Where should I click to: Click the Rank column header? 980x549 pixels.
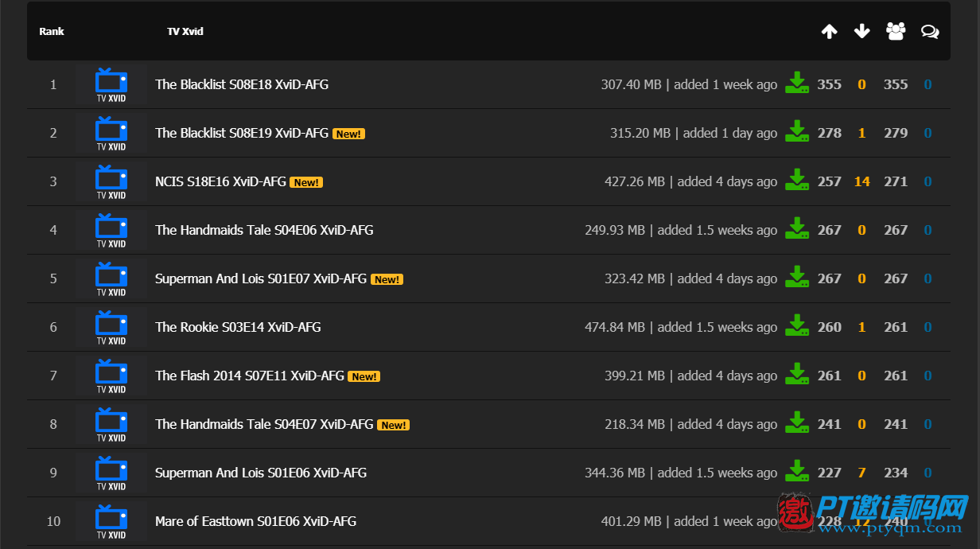tap(52, 32)
